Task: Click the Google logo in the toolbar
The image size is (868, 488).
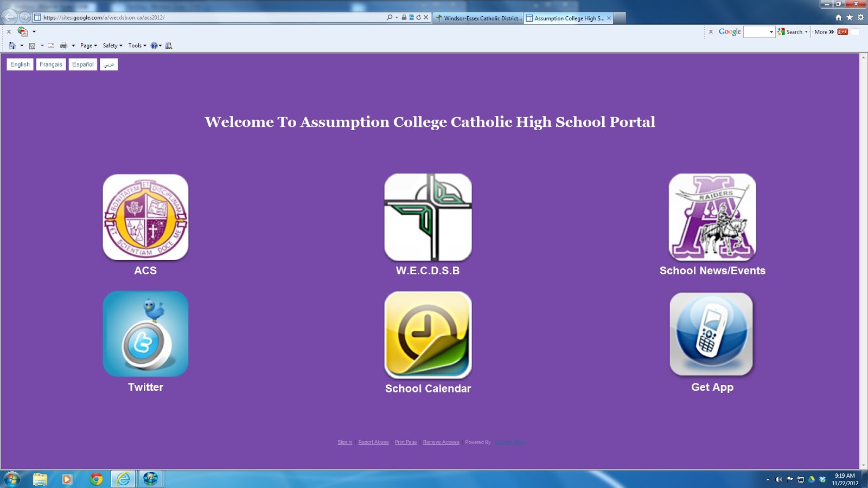Action: tap(730, 32)
